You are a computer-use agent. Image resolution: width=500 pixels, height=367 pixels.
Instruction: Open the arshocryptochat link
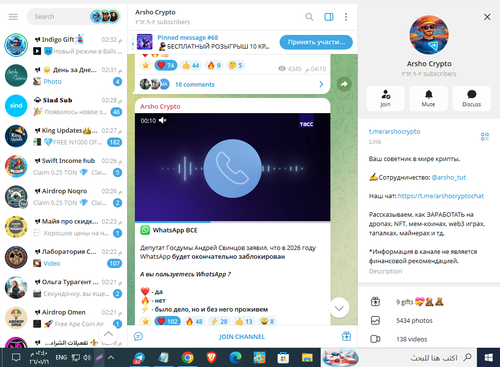click(x=441, y=196)
